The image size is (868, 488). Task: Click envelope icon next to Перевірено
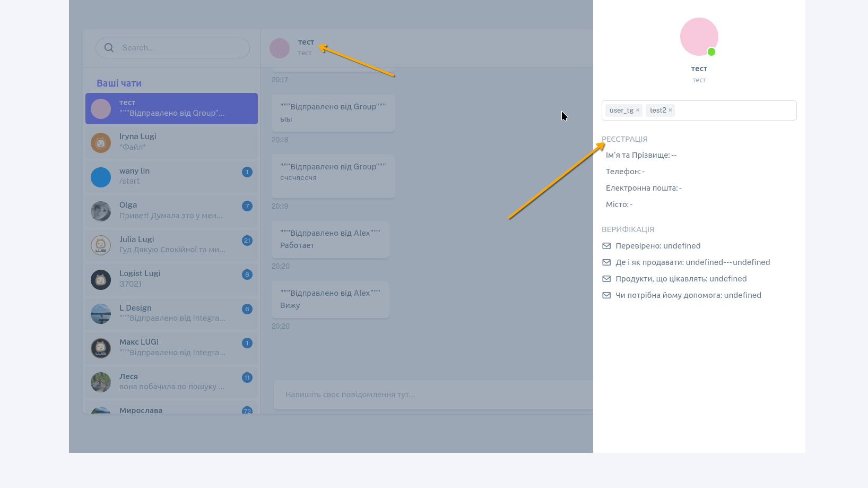pos(606,246)
